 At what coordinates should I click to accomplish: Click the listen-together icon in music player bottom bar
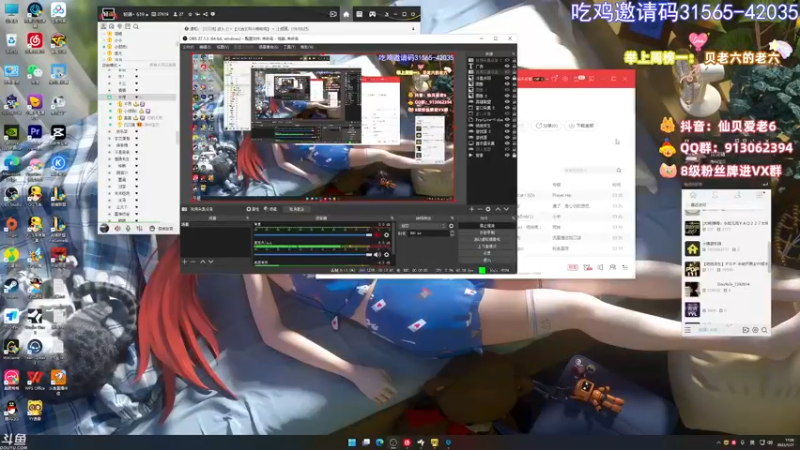click(613, 267)
